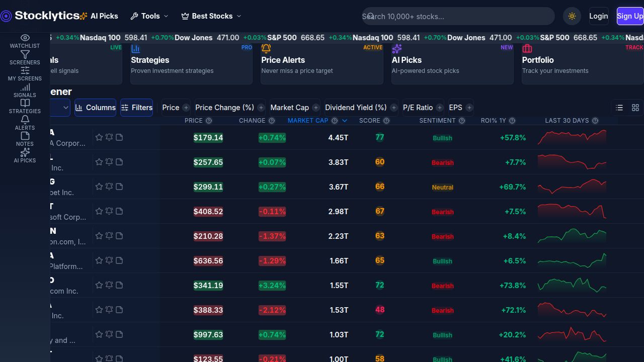Open the notes icon on the Amazon row
The height and width of the screenshot is (362, 644).
pos(119,236)
